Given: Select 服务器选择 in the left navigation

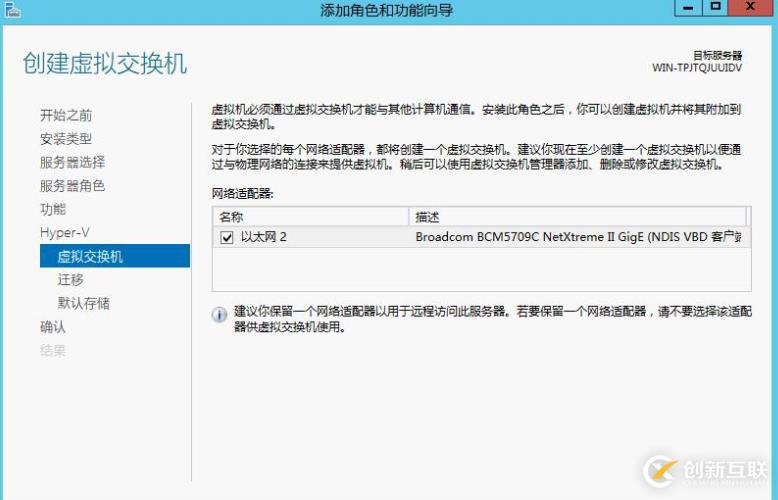Looking at the screenshot, I should click(72, 162).
